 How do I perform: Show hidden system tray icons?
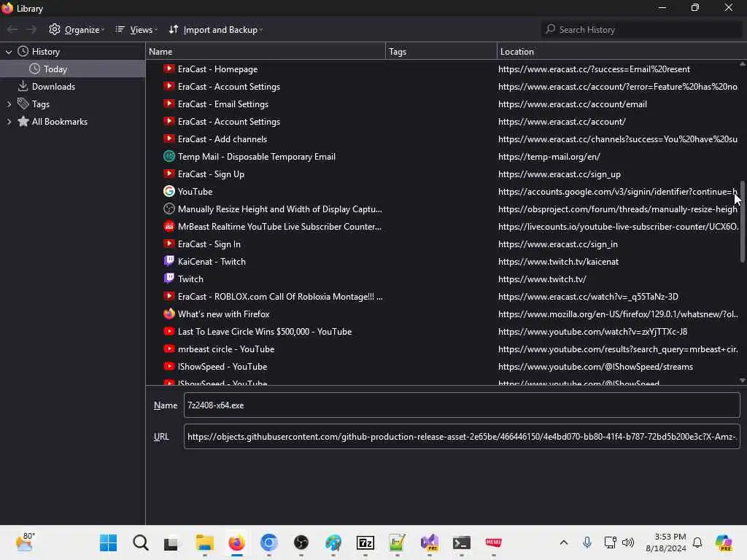coord(564,542)
